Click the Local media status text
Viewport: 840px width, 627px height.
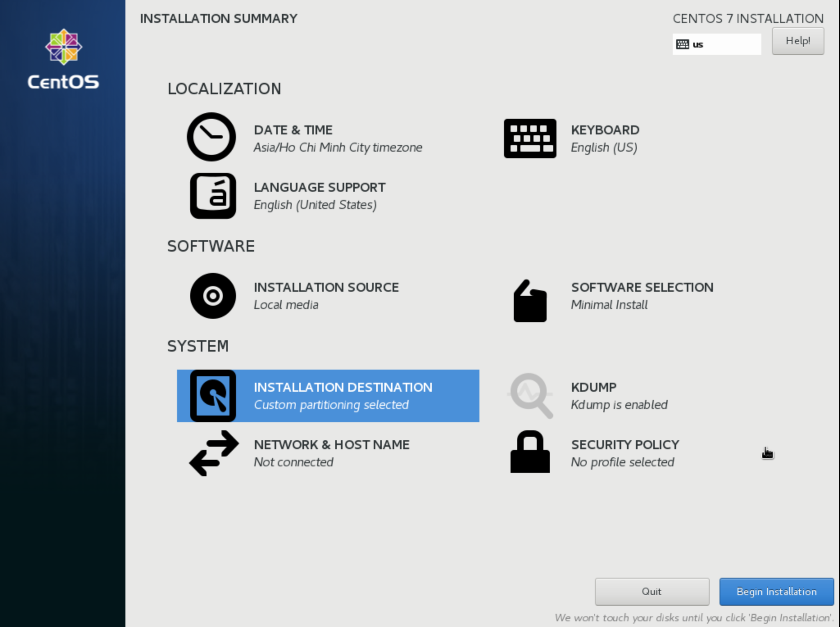pyautogui.click(x=286, y=305)
